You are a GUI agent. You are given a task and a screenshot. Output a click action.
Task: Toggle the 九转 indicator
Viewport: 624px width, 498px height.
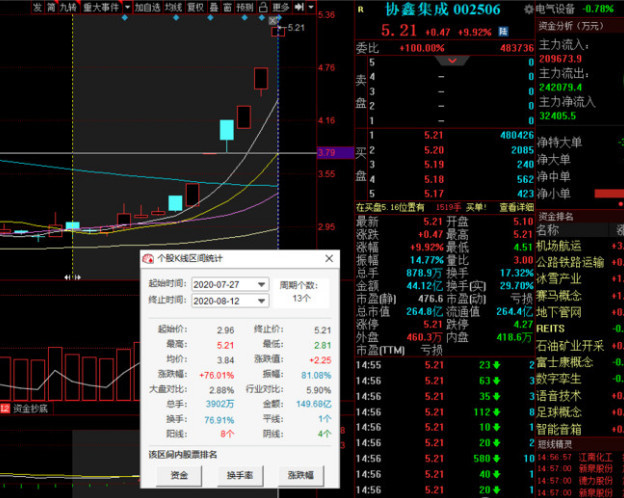[x=68, y=7]
